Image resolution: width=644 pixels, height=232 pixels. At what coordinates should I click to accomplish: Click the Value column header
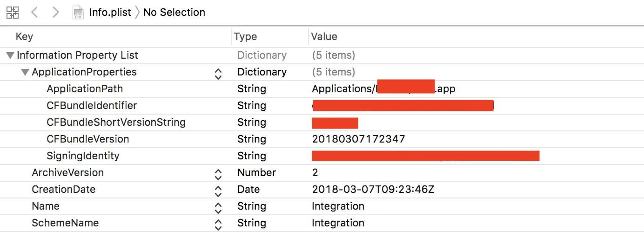pos(324,37)
